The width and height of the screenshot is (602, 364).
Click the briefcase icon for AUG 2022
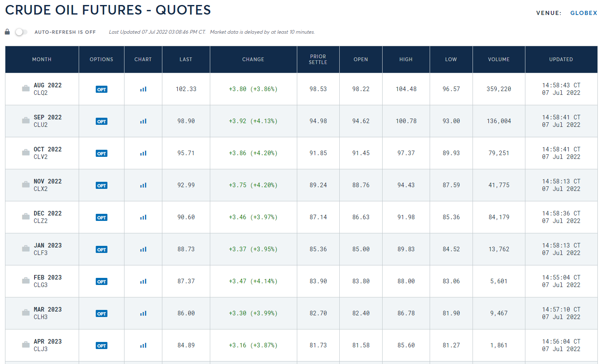pos(26,88)
